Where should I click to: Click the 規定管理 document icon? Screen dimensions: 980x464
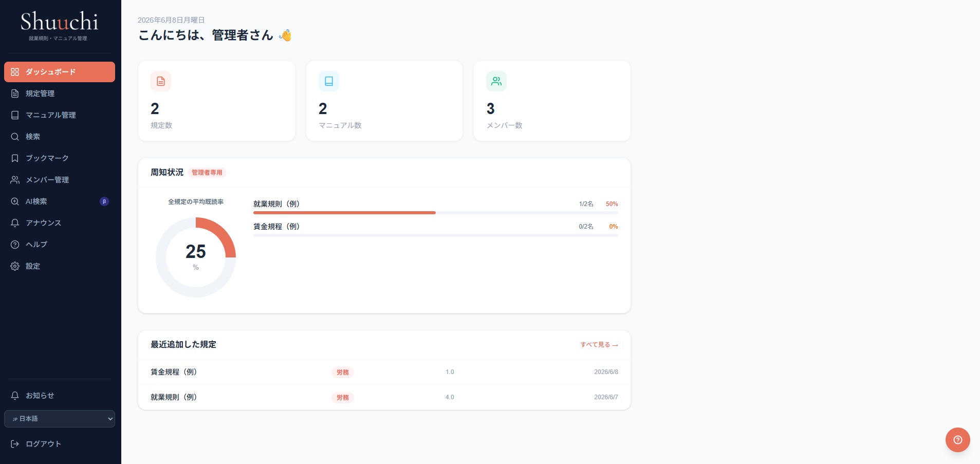[15, 94]
